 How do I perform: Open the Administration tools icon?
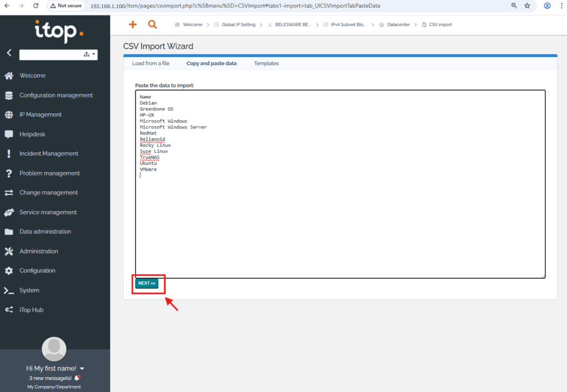pyautogui.click(x=9, y=251)
